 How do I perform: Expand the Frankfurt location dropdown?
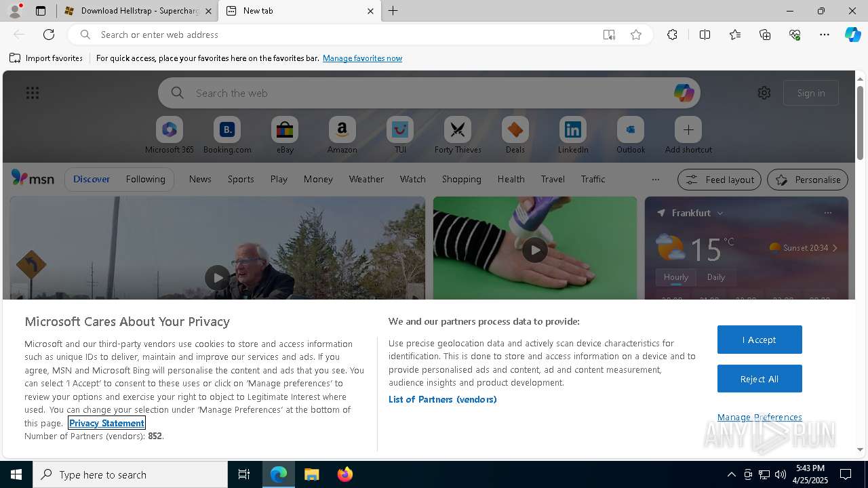pos(720,213)
